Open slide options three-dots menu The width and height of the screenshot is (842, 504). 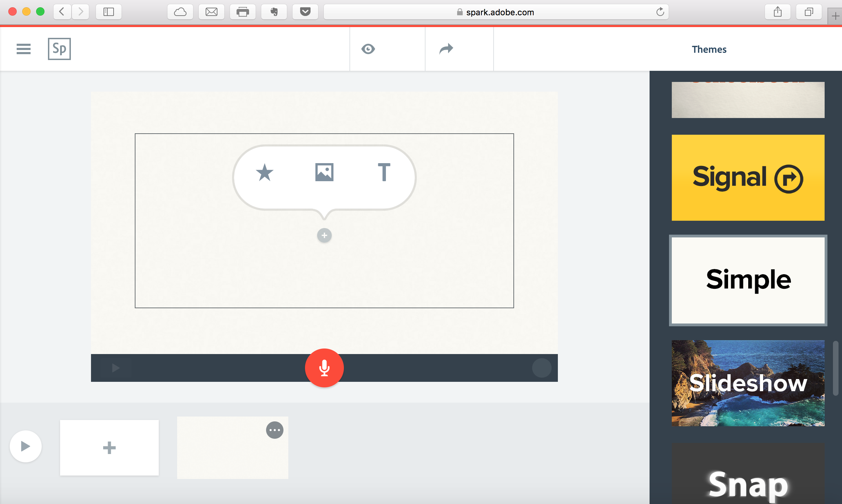[274, 430]
